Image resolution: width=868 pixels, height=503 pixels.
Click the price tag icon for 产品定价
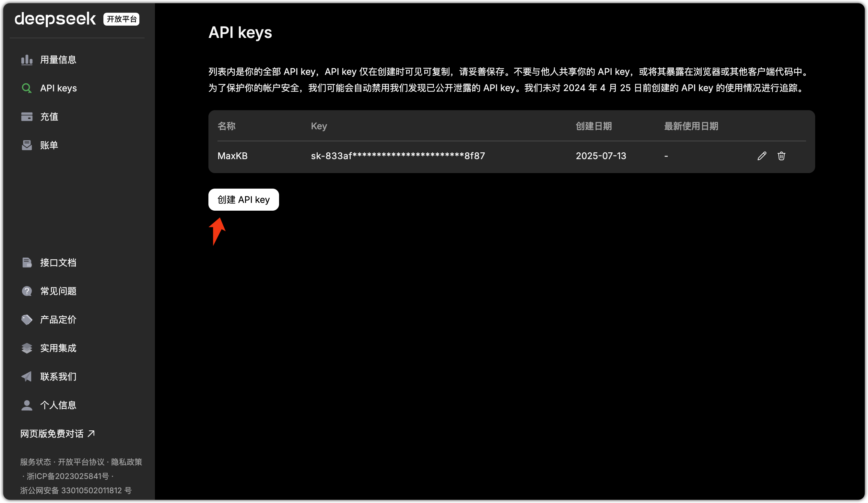27,320
